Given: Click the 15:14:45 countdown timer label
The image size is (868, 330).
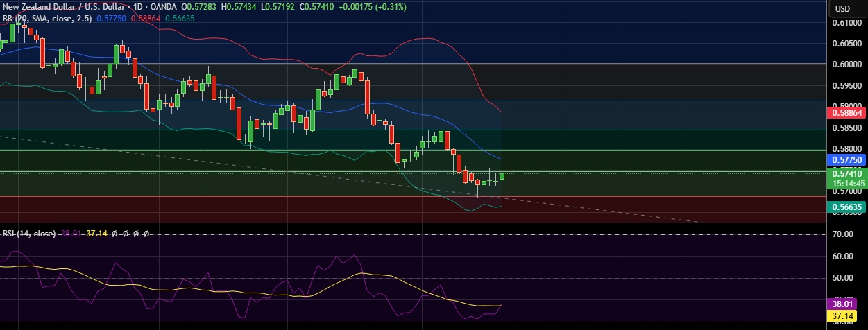Looking at the screenshot, I should pos(846,184).
